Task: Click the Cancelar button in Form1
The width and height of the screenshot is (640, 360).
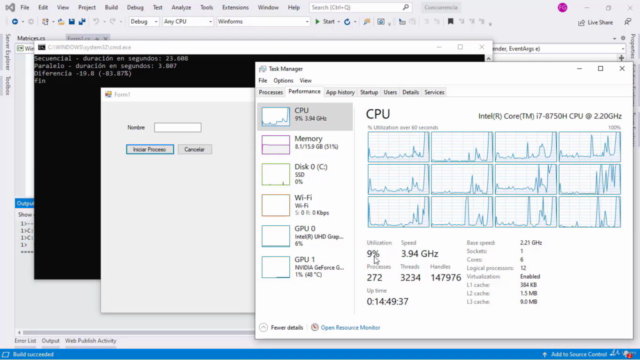Action: (x=194, y=149)
